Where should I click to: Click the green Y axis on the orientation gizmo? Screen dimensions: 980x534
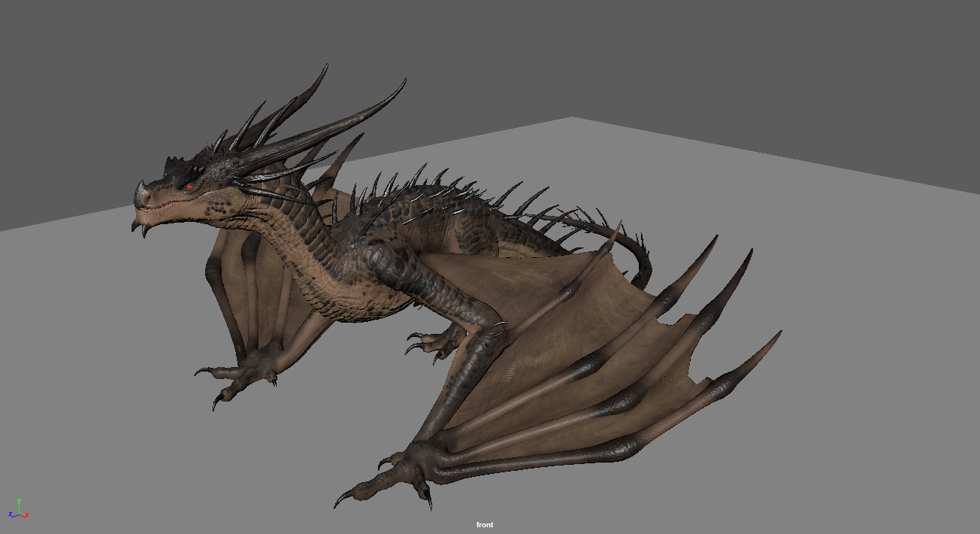19,500
